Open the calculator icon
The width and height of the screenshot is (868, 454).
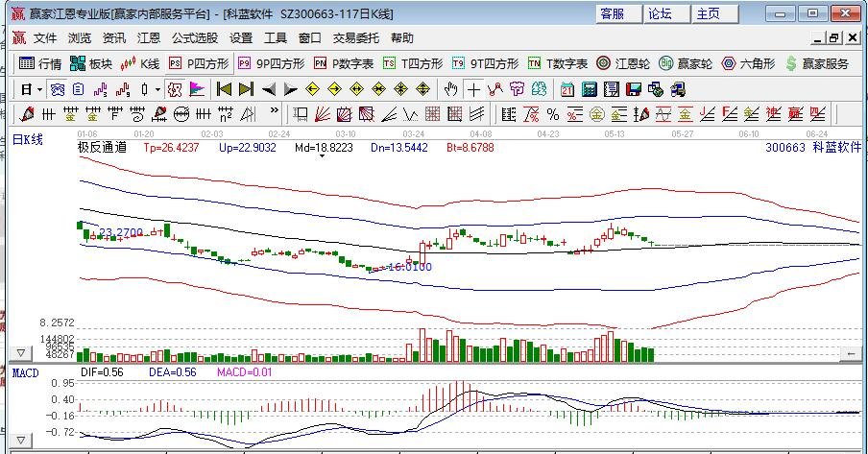tap(590, 89)
